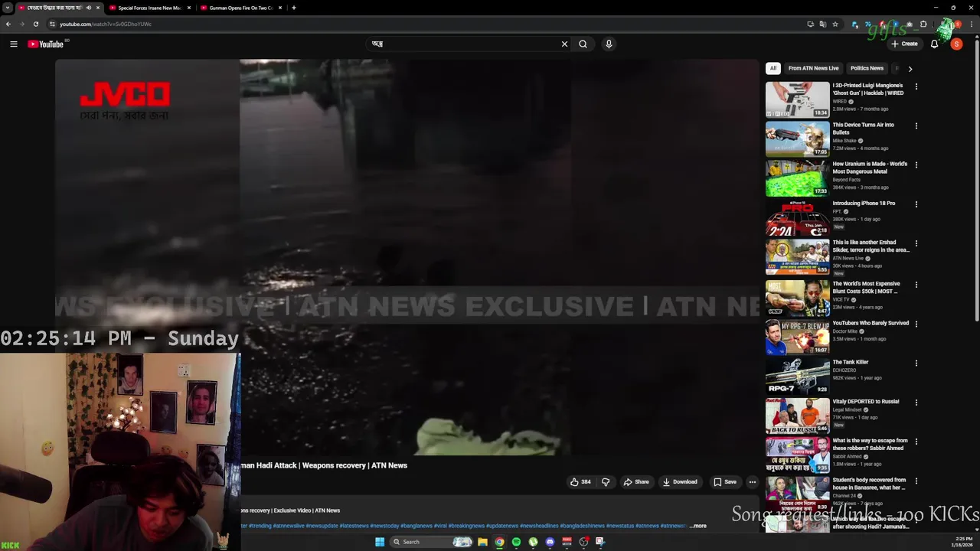
Task: Open the Create upload menu
Action: click(904, 44)
